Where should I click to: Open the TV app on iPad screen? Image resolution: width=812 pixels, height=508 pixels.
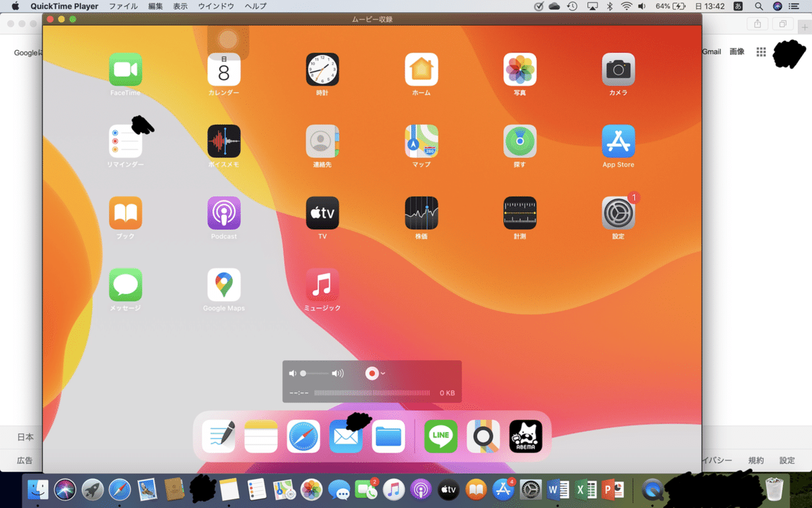pyautogui.click(x=322, y=213)
